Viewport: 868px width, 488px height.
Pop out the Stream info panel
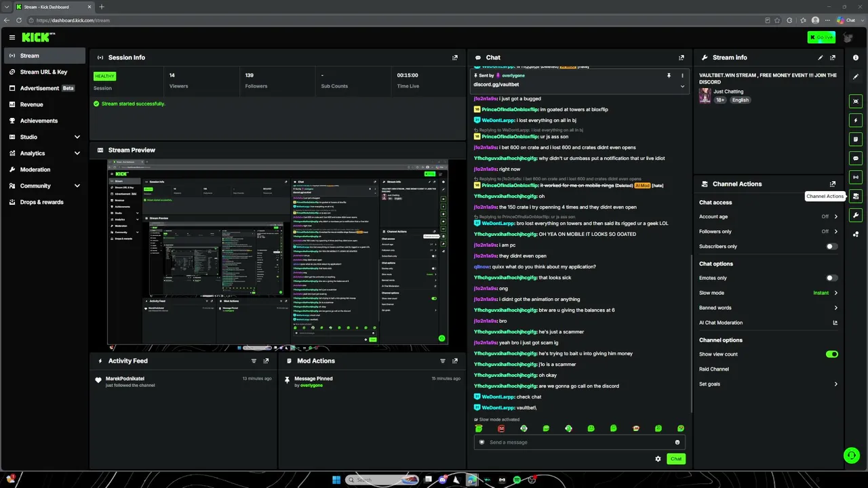833,58
